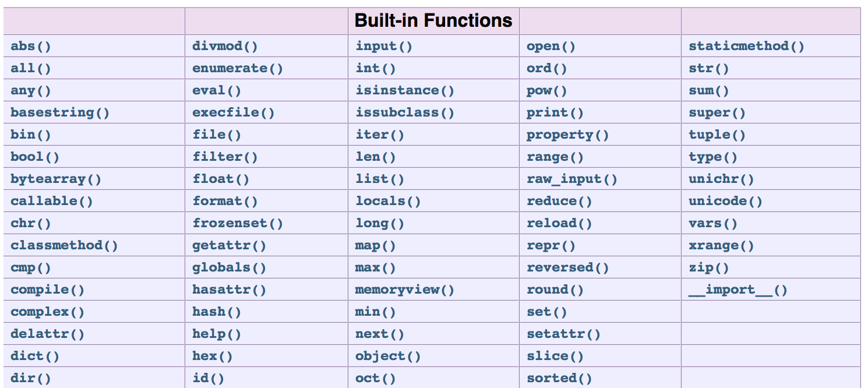This screenshot has width=868, height=388.
Task: Go to the staticmethod() entry
Action: pyautogui.click(x=746, y=47)
